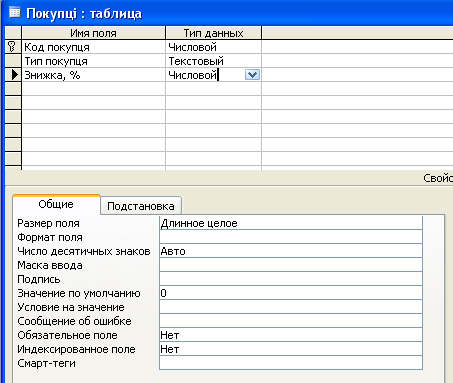The width and height of the screenshot is (453, 383).
Task: Switch to the Подстановка tab
Action: 141,206
